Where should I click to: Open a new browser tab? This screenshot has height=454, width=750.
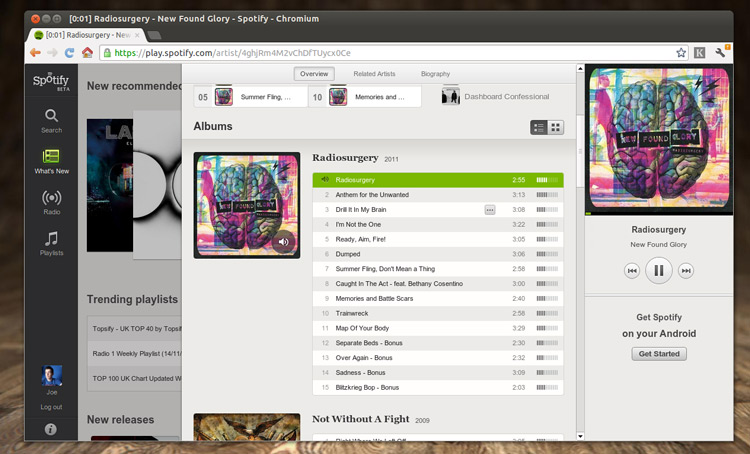(x=154, y=35)
